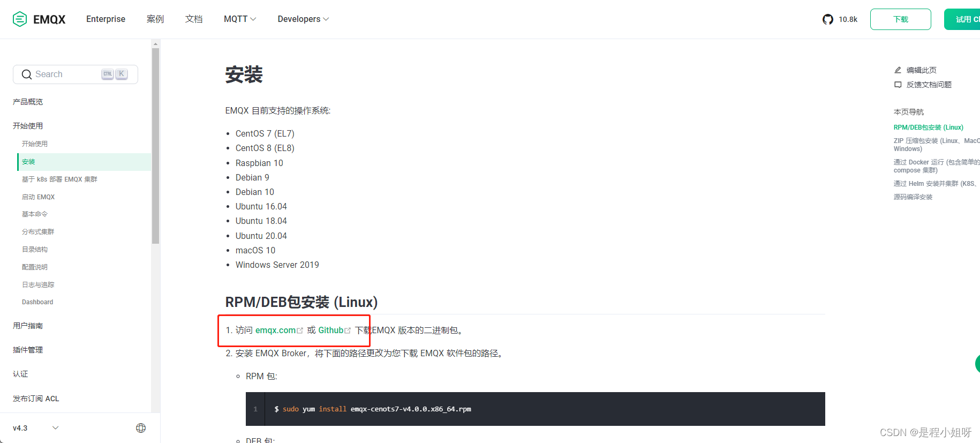The image size is (980, 443).
Task: Focus the Search input field
Action: click(76, 74)
